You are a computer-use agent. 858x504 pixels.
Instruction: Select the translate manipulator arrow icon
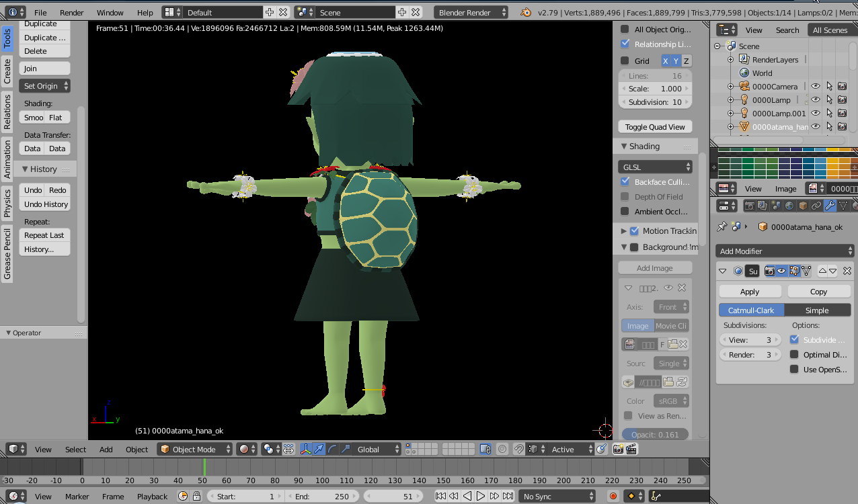[319, 449]
